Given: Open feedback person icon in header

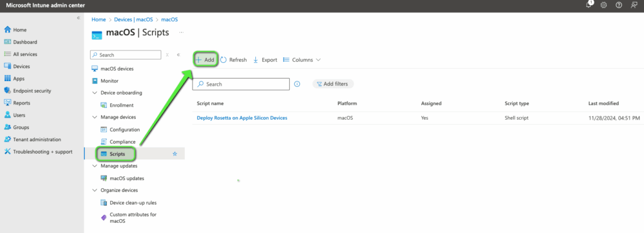Looking at the screenshot, I should click(x=634, y=5).
